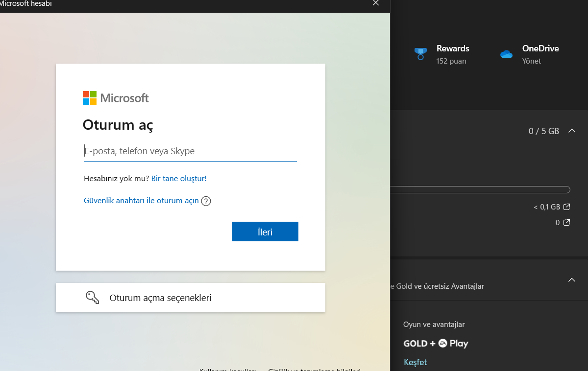Image resolution: width=588 pixels, height=371 pixels.
Task: Click 'Güvenlik anahtarı ile oturum açın' link
Action: [141, 201]
